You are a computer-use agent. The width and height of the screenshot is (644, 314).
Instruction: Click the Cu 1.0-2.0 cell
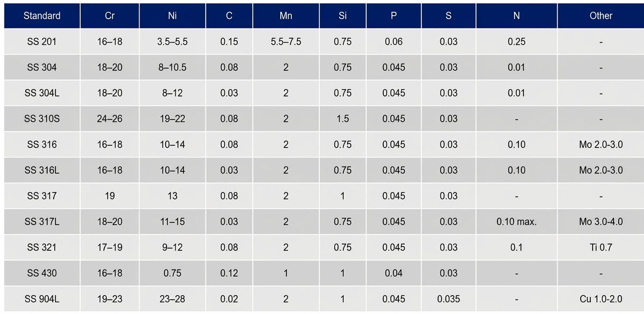coord(601,300)
